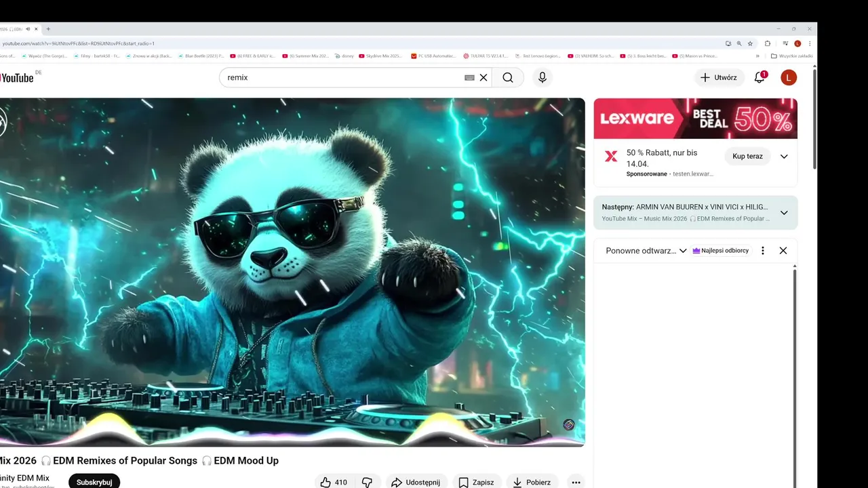Select the Najlepsi odbiorcy chip

pyautogui.click(x=720, y=251)
